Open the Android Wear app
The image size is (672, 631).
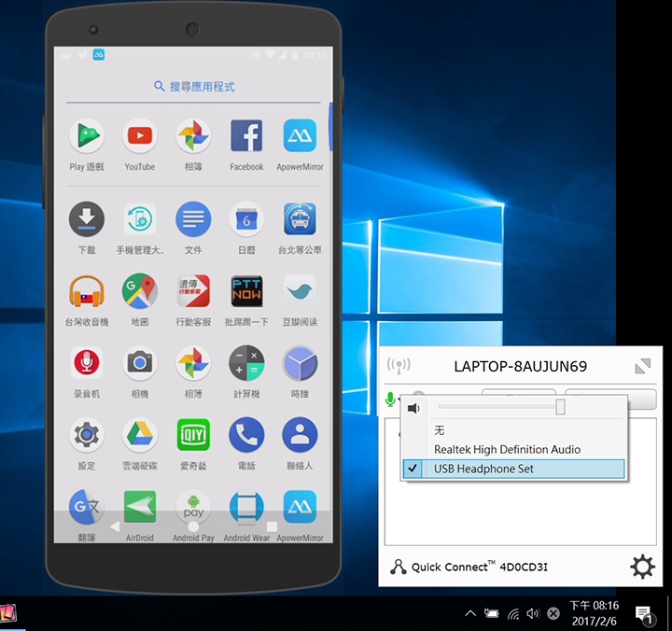click(x=246, y=507)
